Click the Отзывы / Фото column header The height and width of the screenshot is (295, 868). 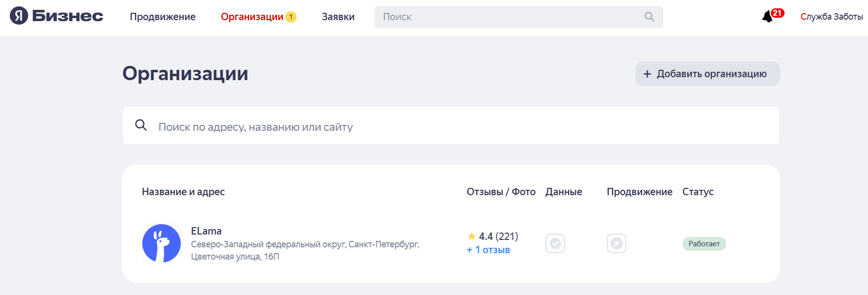pos(501,192)
